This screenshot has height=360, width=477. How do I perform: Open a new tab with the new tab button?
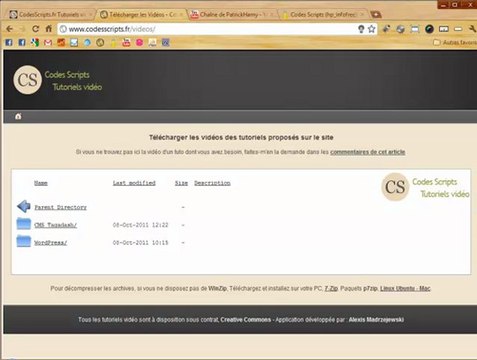[x=376, y=14]
